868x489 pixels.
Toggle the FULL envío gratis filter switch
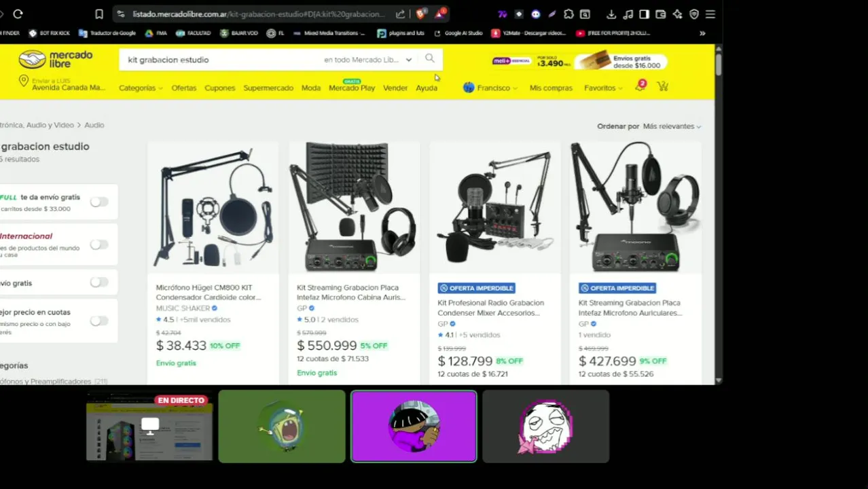pos(99,202)
